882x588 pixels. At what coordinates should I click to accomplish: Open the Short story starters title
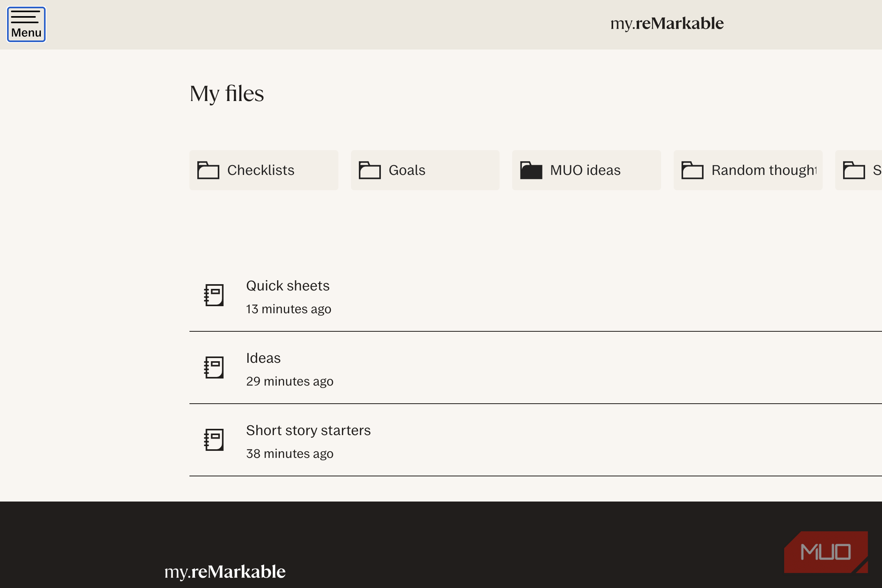[x=308, y=430]
